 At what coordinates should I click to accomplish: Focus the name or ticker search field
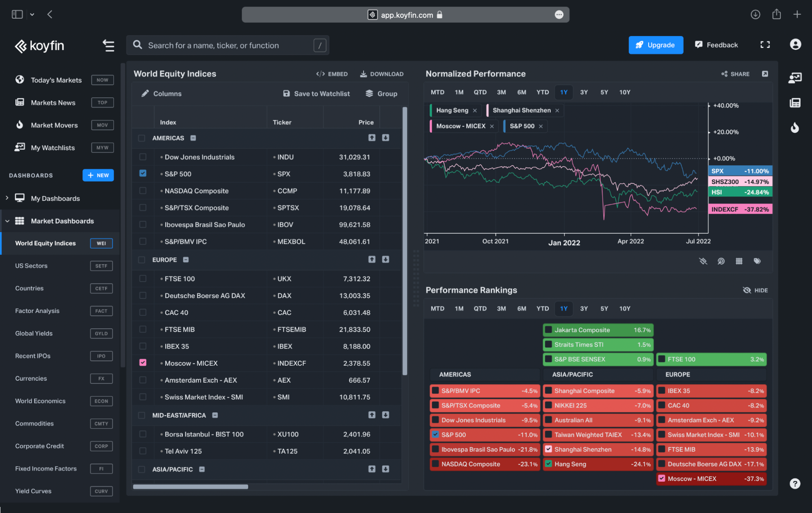(x=227, y=45)
